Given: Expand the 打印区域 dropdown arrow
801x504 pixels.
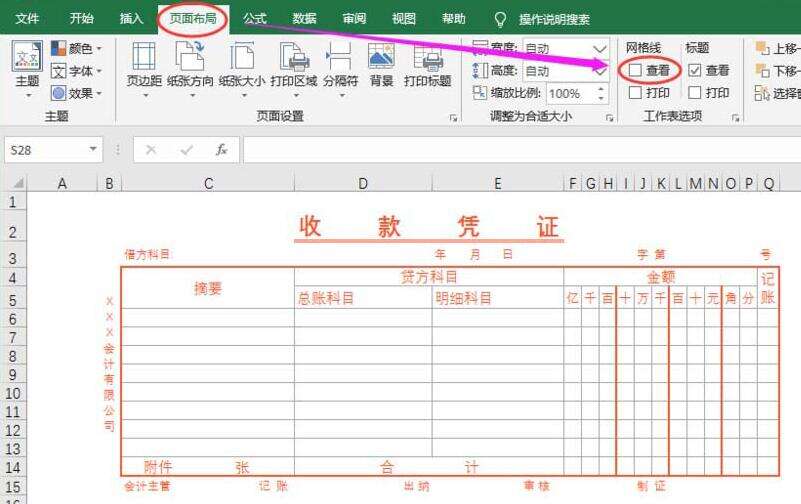Looking at the screenshot, I should click(296, 95).
